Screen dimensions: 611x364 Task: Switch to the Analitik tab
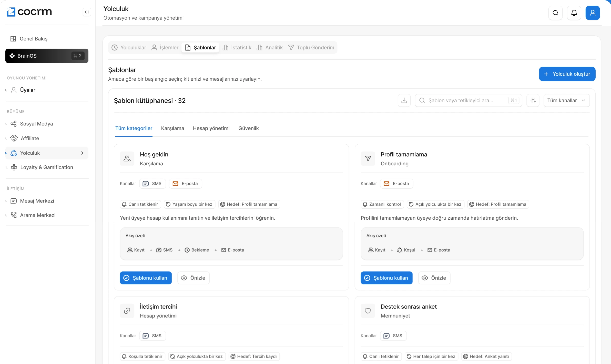click(x=270, y=48)
